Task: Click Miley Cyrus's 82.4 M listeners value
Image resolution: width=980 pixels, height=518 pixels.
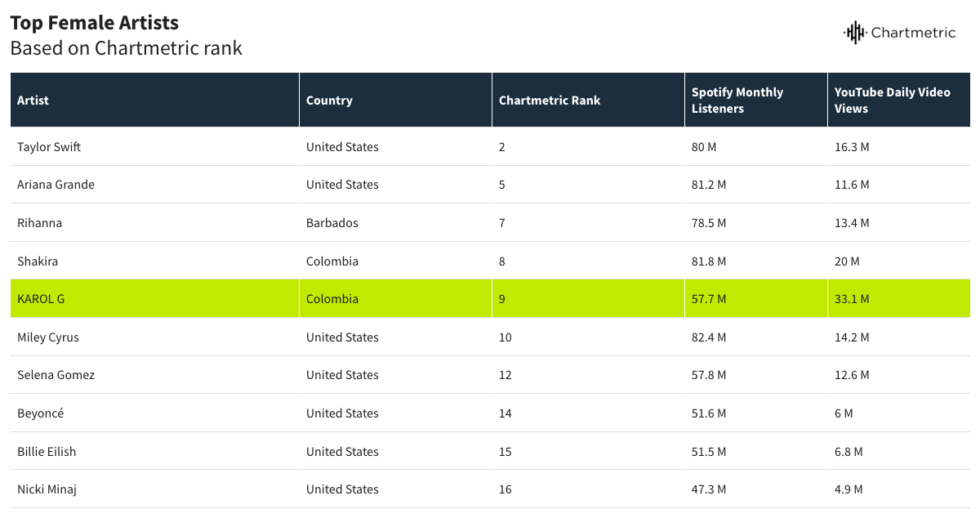Action: coord(708,337)
